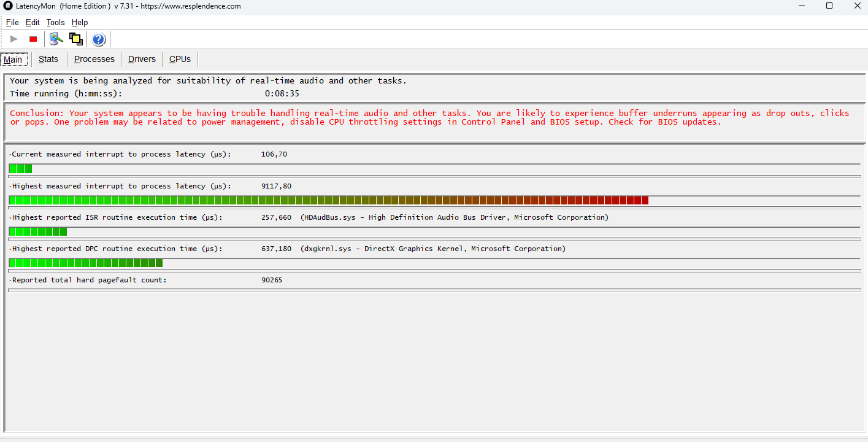The width and height of the screenshot is (868, 442).
Task: Switch to the Drivers tab
Action: click(x=142, y=60)
